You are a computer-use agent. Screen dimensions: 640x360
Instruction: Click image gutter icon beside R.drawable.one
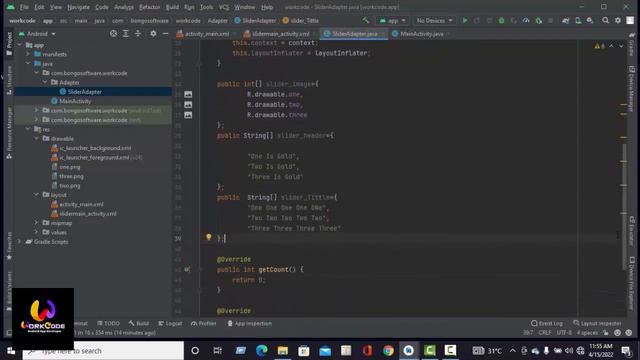pos(188,94)
